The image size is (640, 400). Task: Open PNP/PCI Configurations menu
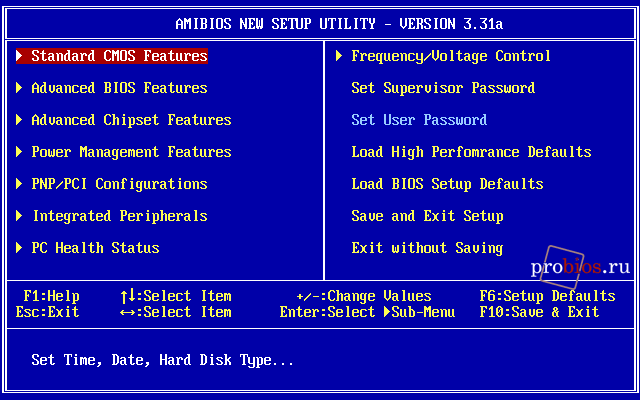119,184
